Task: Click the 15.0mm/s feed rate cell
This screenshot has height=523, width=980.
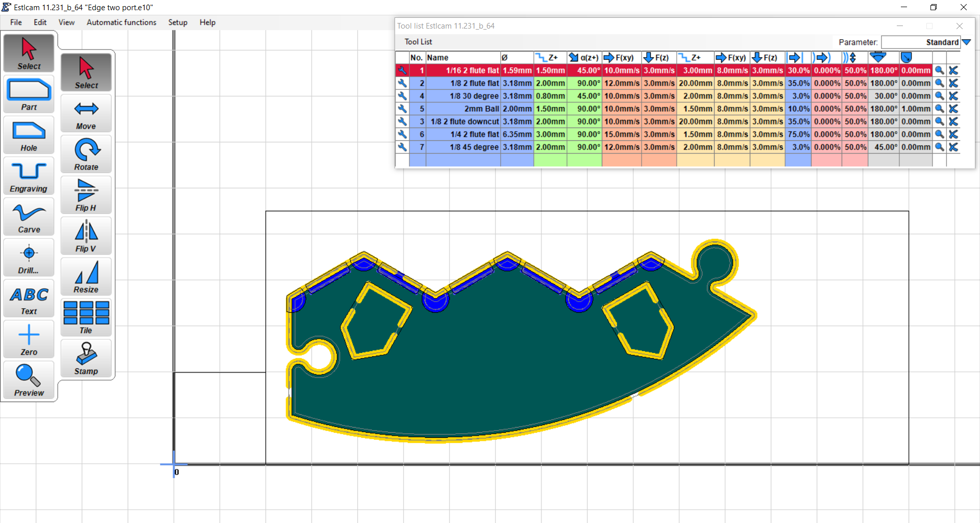Action: pyautogui.click(x=622, y=134)
